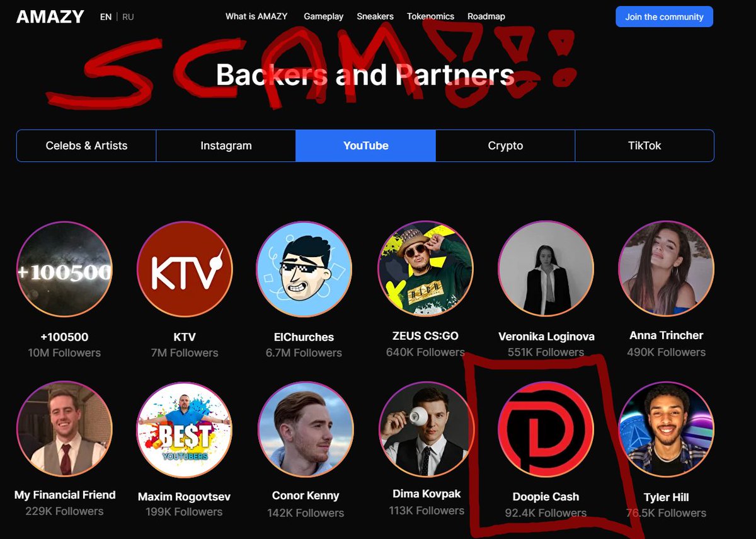Viewport: 756px width, 539px height.
Task: Click the Tyler Hill name
Action: coord(666,498)
